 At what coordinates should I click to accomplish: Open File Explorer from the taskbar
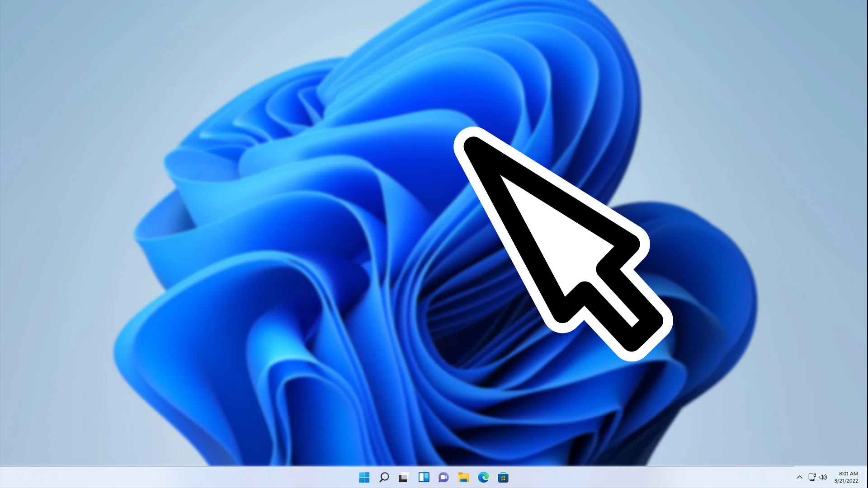(x=463, y=477)
